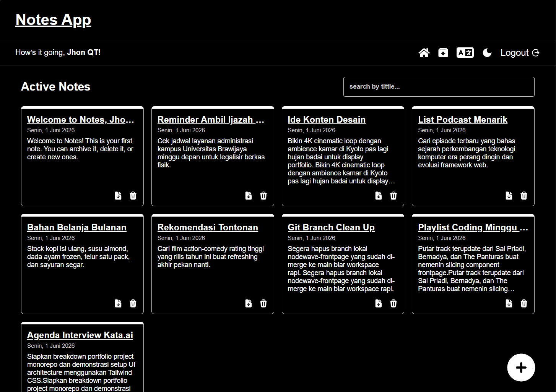
Task: Archive the Ide Konten Desain note
Action: click(379, 196)
